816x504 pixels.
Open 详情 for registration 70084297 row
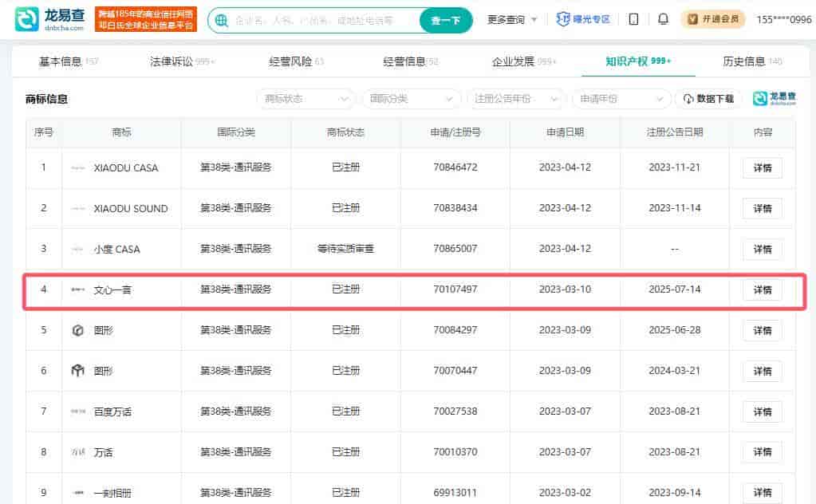pos(763,330)
